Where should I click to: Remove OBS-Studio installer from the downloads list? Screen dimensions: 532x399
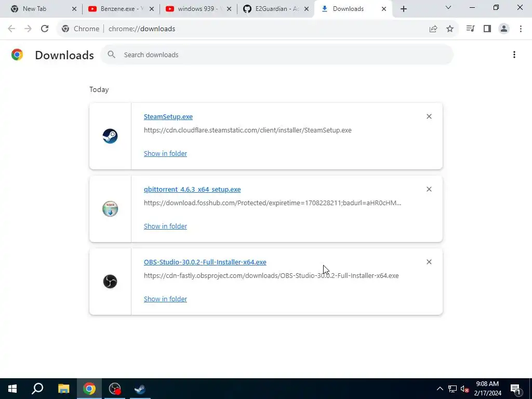tap(429, 262)
